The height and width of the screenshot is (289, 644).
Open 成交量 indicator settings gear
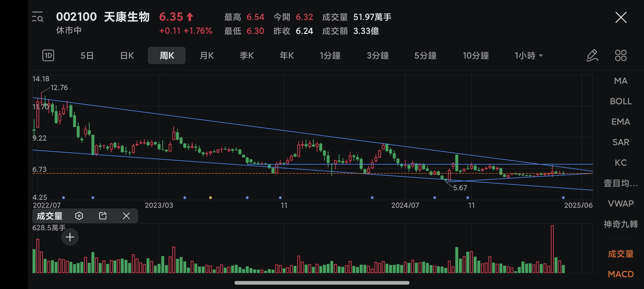[79, 216]
